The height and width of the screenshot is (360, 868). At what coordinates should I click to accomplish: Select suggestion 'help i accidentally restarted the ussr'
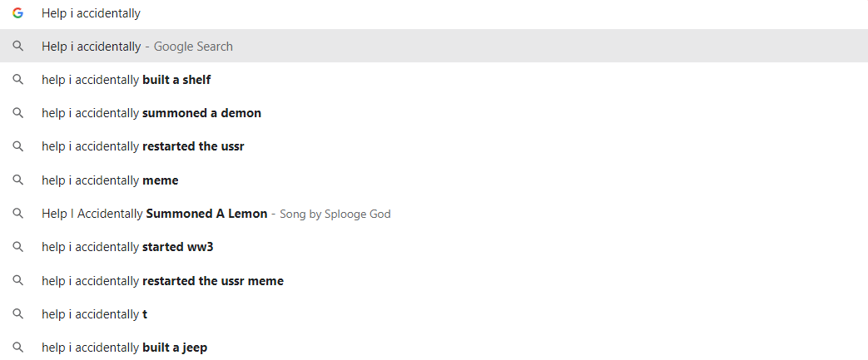143,146
